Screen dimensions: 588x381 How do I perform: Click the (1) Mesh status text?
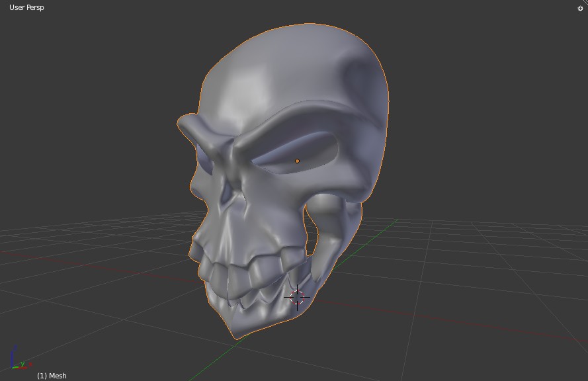pos(52,375)
